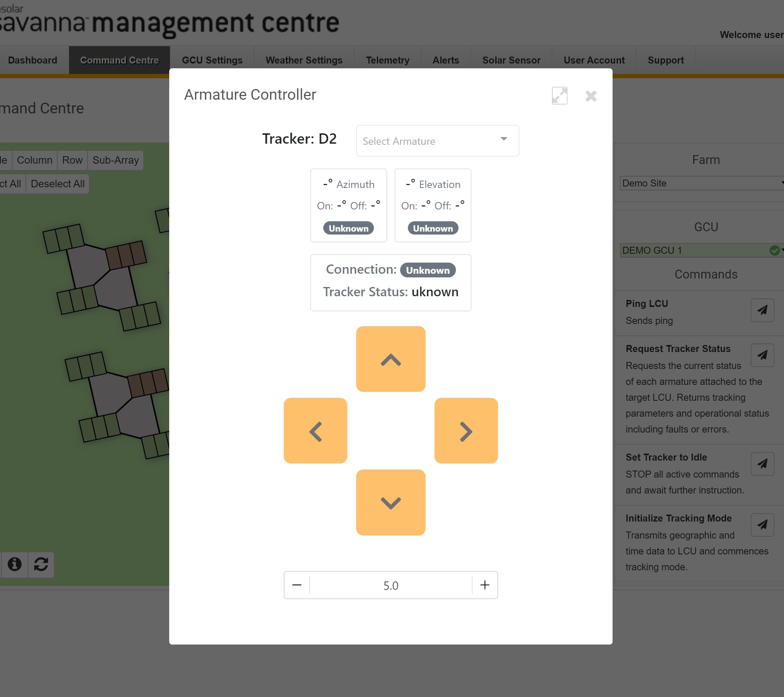Expand the Armature Controller dialog fullscreen
Screen dimensions: 784x697
click(x=559, y=95)
